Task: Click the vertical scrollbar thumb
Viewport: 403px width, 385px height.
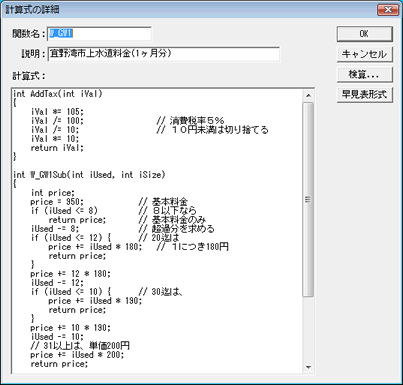Action: [308, 199]
